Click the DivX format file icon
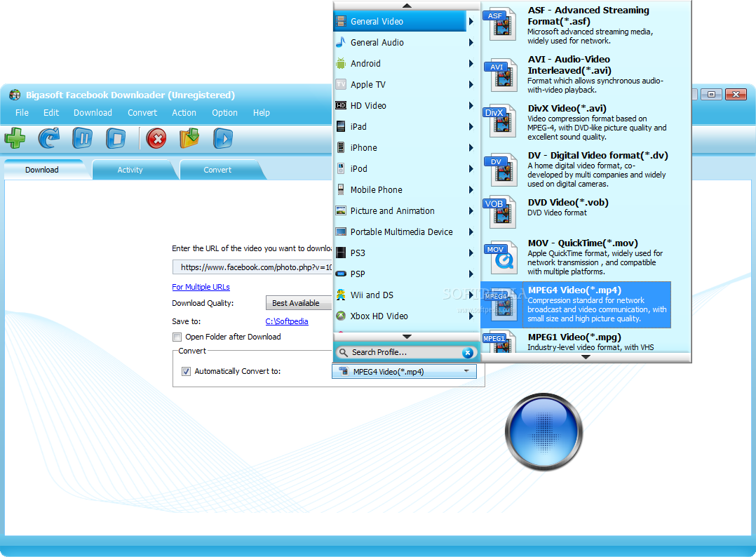The image size is (756, 557). (501, 121)
